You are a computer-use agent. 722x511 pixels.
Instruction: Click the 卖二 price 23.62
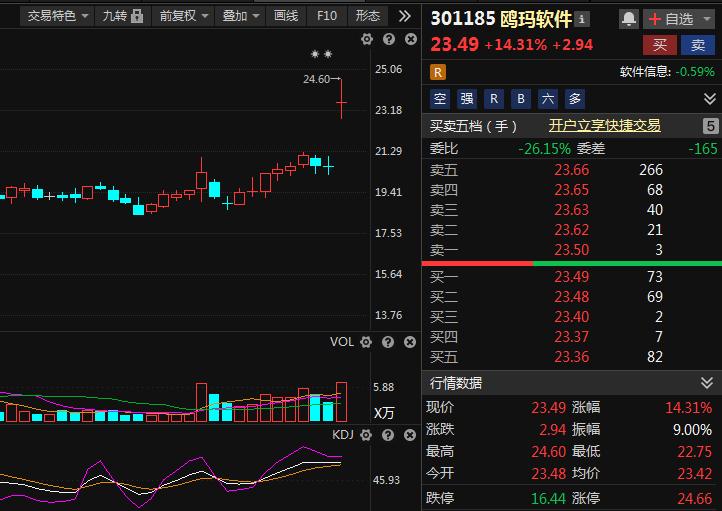[x=571, y=230]
